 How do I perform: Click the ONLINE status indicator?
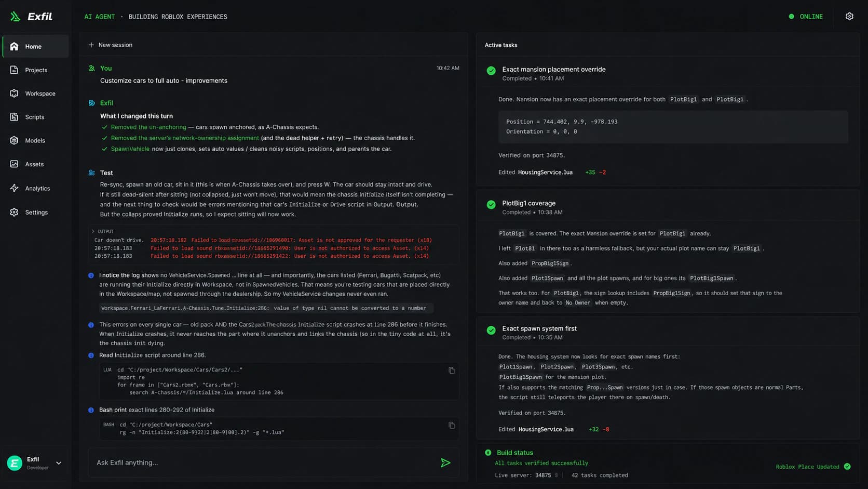click(806, 17)
